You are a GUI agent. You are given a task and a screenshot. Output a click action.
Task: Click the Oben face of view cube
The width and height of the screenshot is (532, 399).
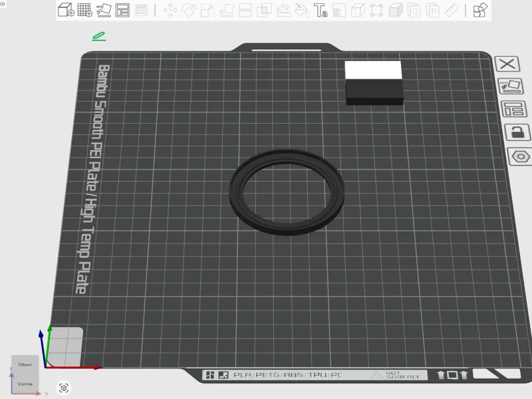pos(25,364)
